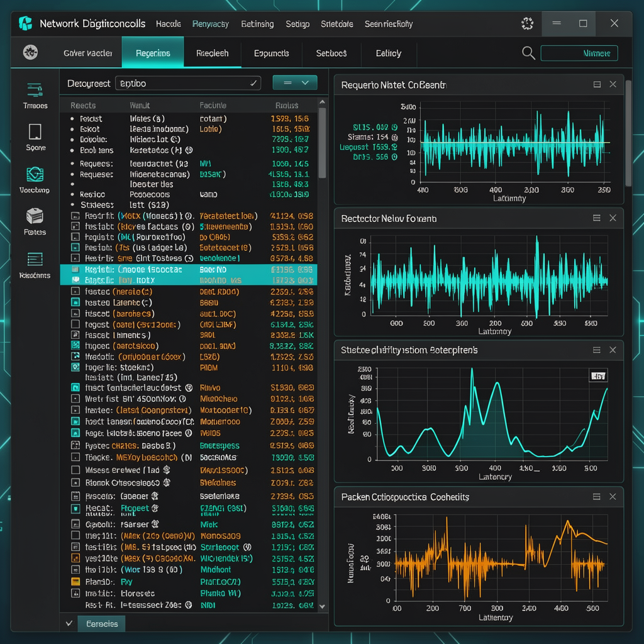Open the list icon at sidebar bottom
This screenshot has width=644, height=644.
(x=35, y=265)
